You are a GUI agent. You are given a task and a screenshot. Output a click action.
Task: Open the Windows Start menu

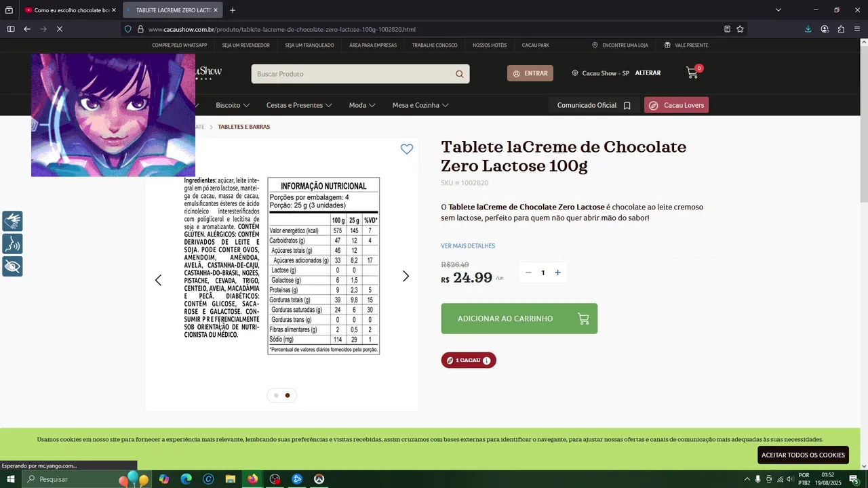tap(11, 479)
